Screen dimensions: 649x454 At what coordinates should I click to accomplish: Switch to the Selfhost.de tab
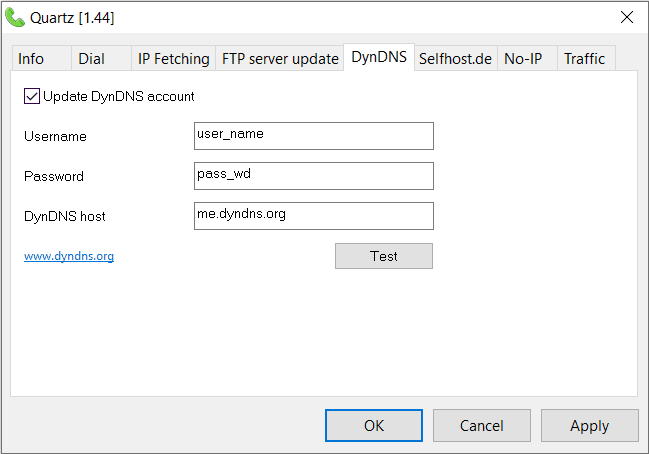(455, 59)
